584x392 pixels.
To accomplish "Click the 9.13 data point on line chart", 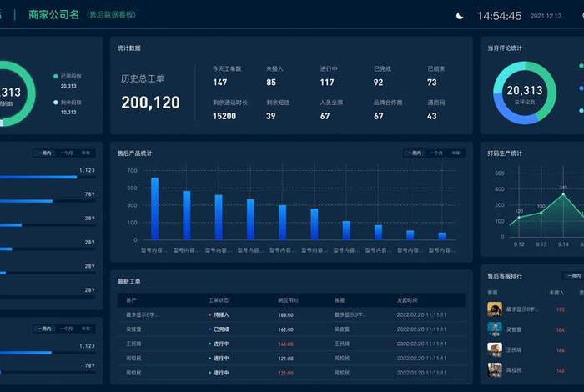I will click(x=541, y=213).
